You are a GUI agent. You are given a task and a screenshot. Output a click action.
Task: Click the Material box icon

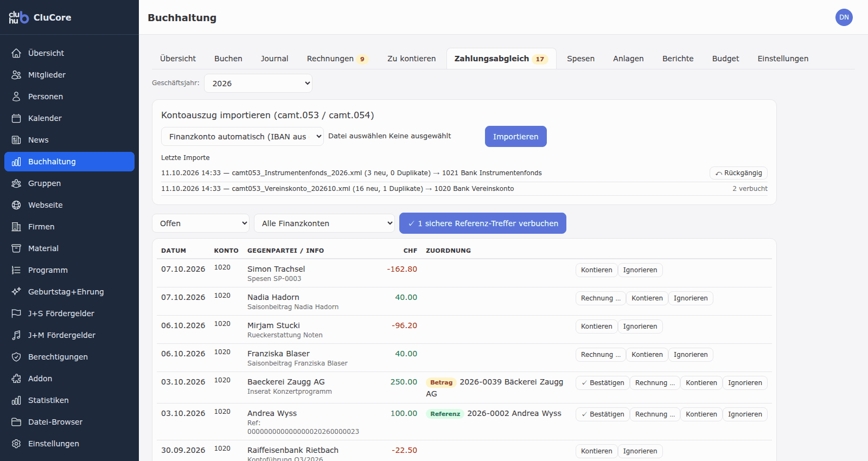pos(16,248)
